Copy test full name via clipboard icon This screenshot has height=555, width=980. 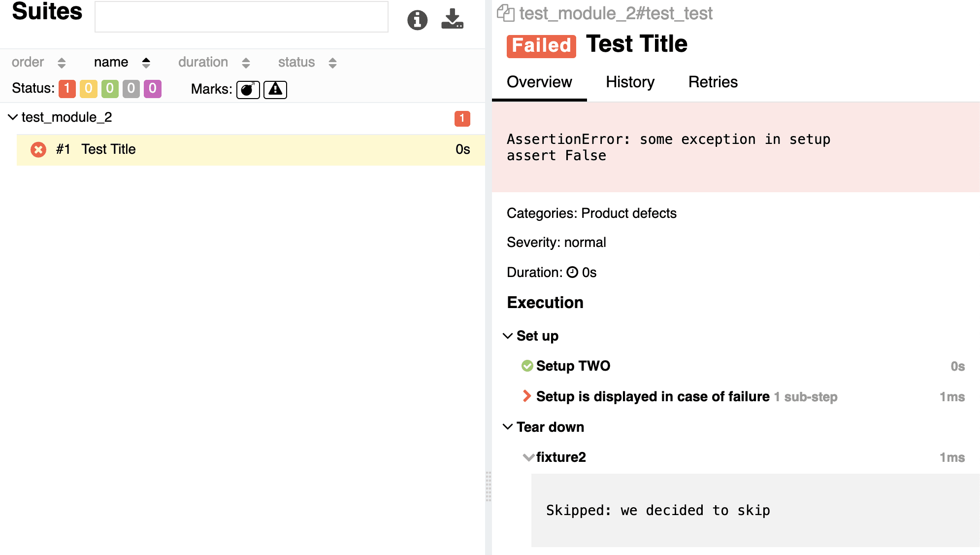pos(505,13)
